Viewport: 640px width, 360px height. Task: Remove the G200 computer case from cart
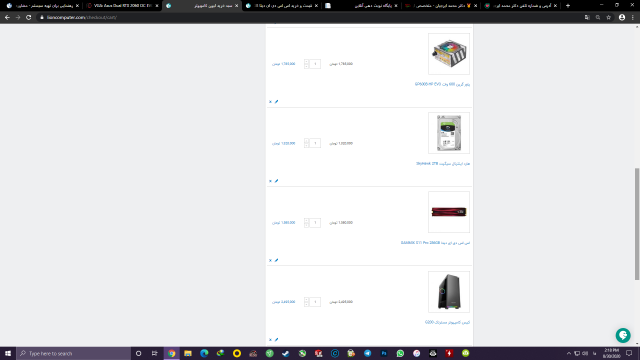coord(270,340)
